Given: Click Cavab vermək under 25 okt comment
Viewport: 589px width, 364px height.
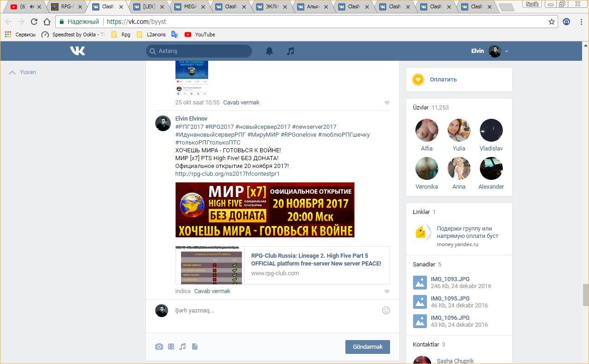Looking at the screenshot, I should coord(241,103).
